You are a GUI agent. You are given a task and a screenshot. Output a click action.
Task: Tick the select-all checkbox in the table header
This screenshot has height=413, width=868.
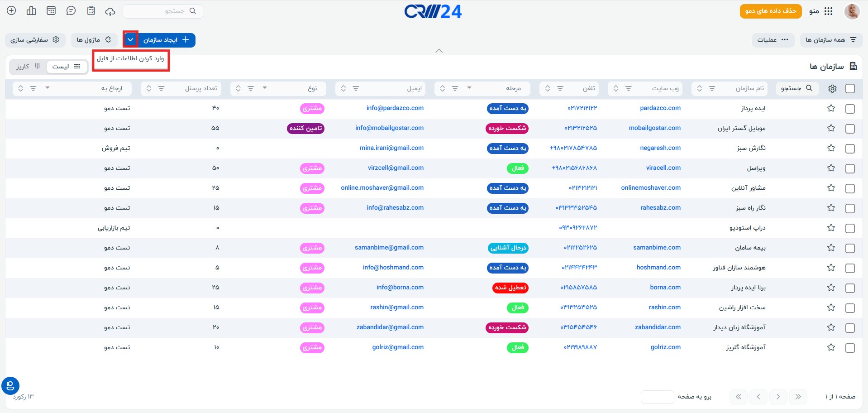(850, 89)
